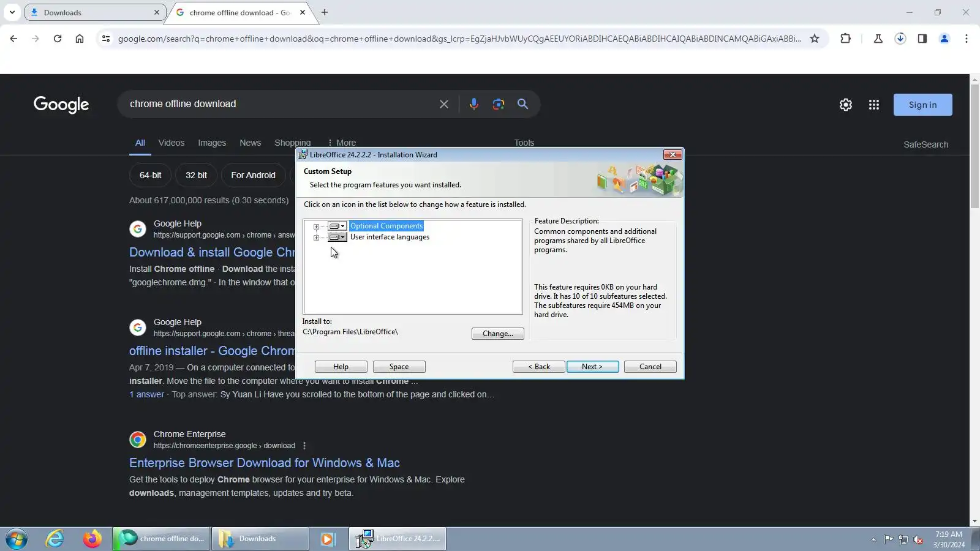The width and height of the screenshot is (980, 551).
Task: Expand the User interface languages tree node
Action: point(316,238)
